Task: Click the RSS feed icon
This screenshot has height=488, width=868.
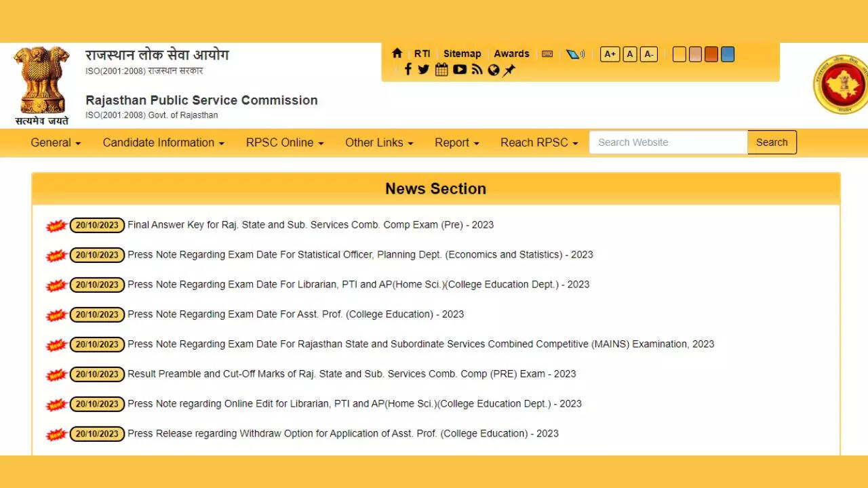Action: coord(477,69)
